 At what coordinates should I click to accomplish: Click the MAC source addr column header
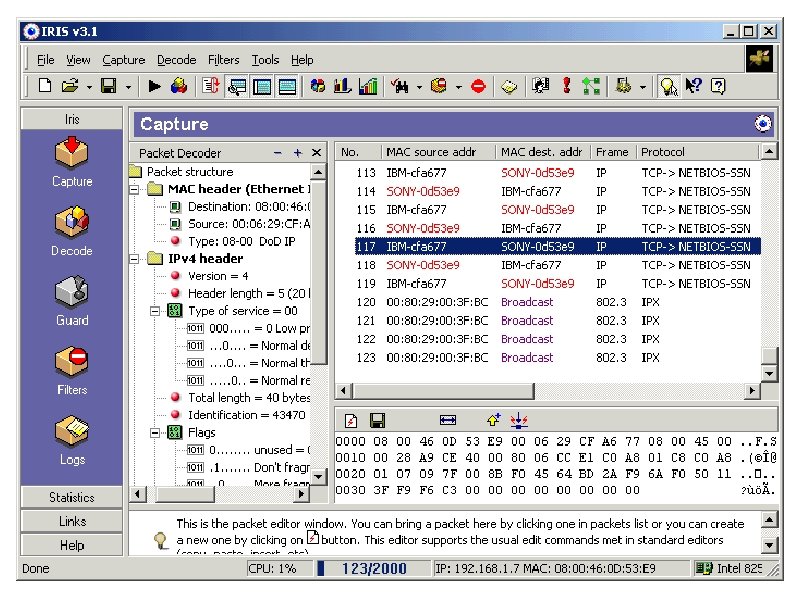[x=438, y=152]
